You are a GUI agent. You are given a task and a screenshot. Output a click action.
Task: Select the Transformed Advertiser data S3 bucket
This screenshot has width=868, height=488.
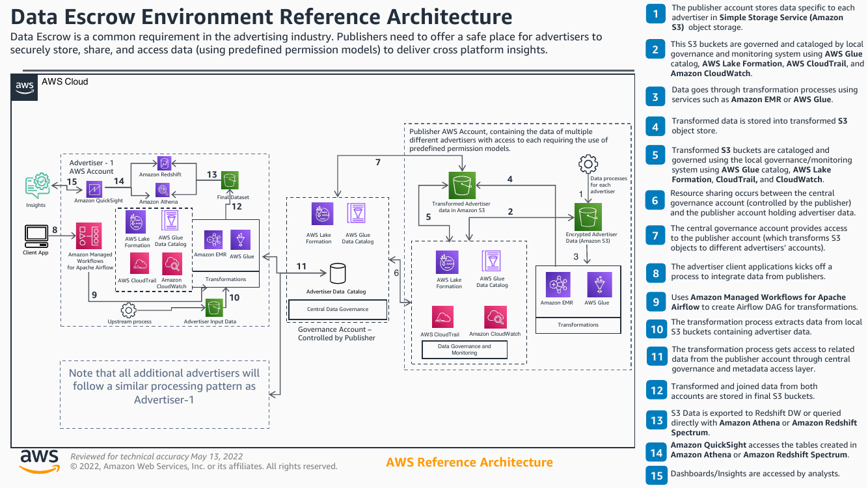point(463,185)
